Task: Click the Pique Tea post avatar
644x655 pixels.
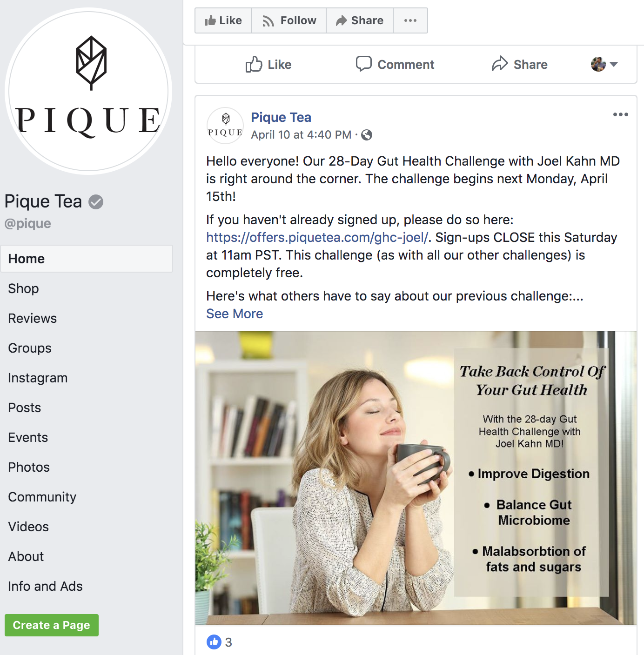Action: [225, 126]
